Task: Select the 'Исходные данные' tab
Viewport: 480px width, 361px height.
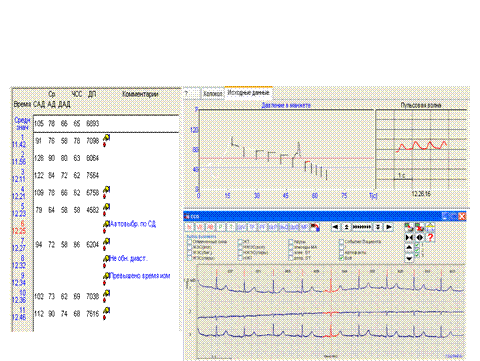Action: tap(248, 93)
